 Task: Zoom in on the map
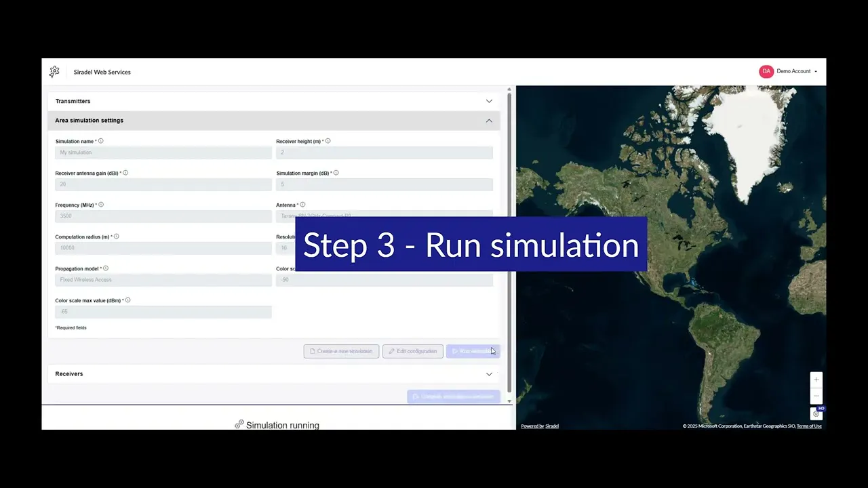point(816,380)
